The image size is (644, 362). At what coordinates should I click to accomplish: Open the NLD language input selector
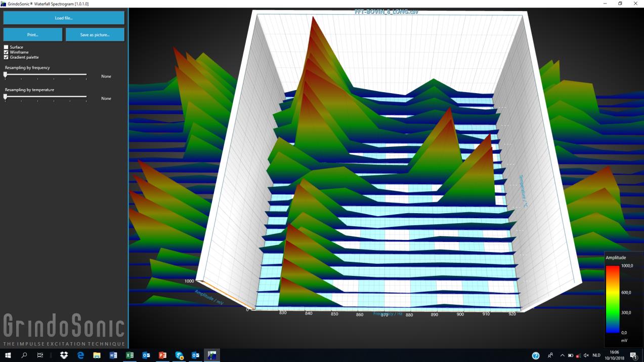pos(597,355)
